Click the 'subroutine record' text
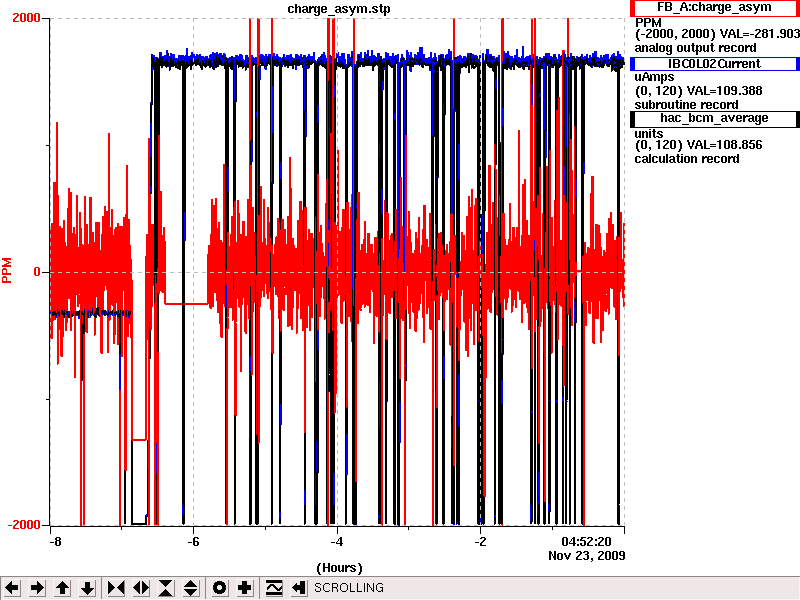The image size is (800, 600). [686, 105]
